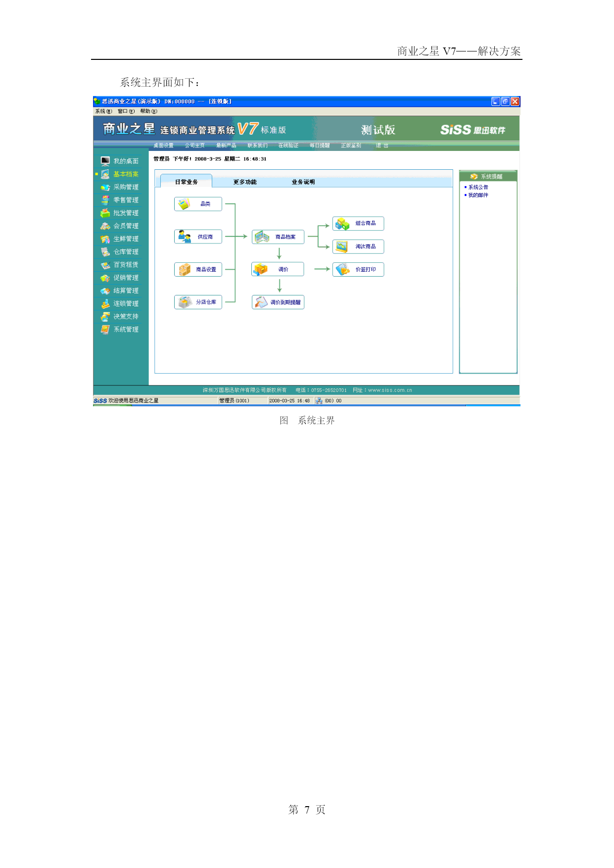Viewport: 614px width, 868px height.
Task: Open 淘汰商品 workflow item
Action: [x=358, y=246]
